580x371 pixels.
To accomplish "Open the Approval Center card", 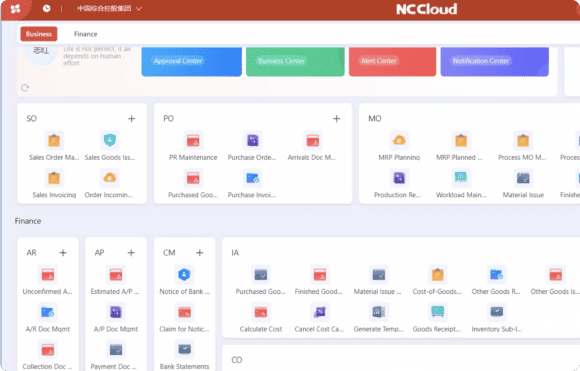I will pos(192,61).
